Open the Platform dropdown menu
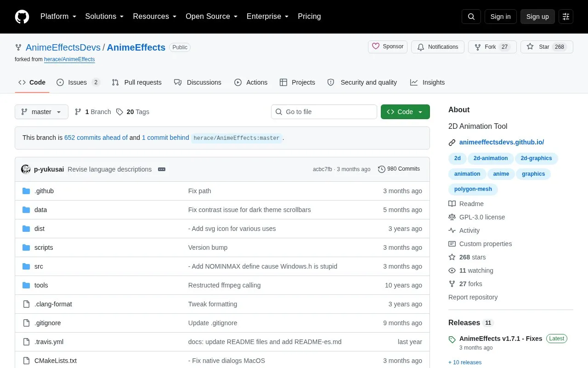Viewport: 588px width, 368px height. pos(58,17)
